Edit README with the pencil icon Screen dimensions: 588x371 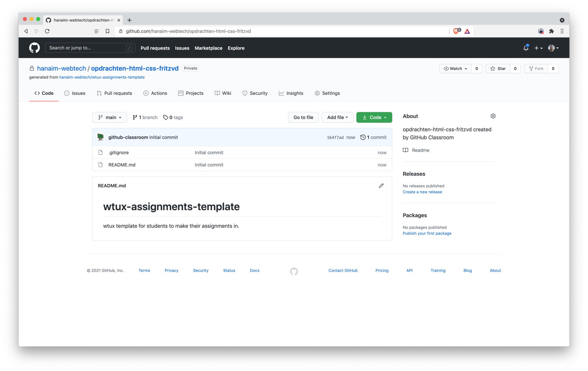pos(381,186)
